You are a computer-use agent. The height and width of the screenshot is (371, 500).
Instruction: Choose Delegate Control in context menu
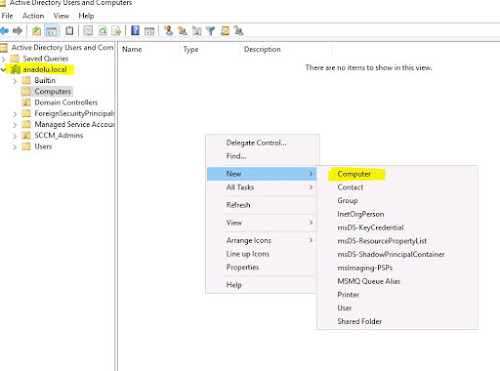point(262,143)
